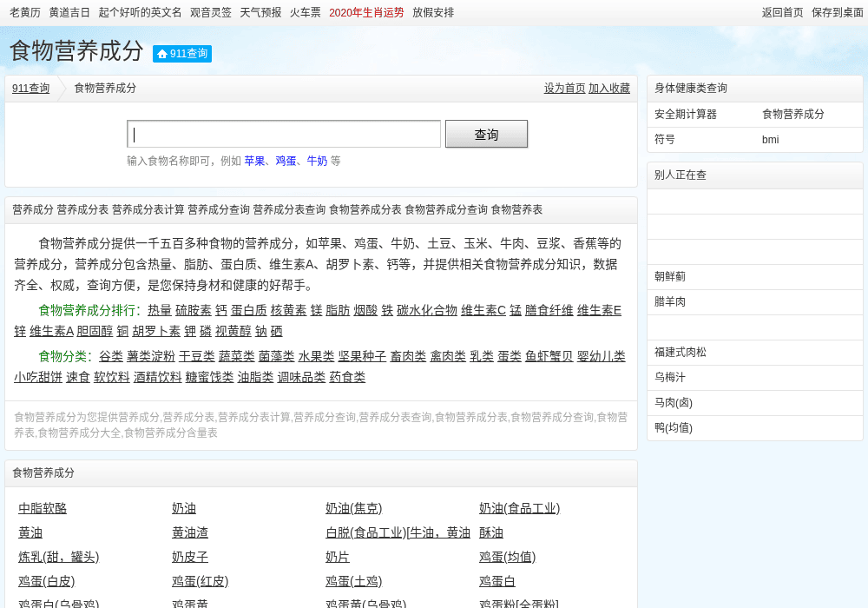This screenshot has width=868, height=608.
Task: Open 食物营养成分 in the health sidebar
Action: [792, 114]
